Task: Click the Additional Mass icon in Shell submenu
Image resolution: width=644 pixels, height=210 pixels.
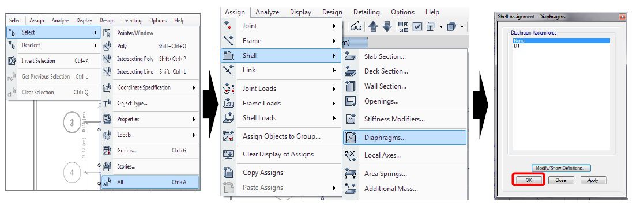Action: tap(351, 189)
